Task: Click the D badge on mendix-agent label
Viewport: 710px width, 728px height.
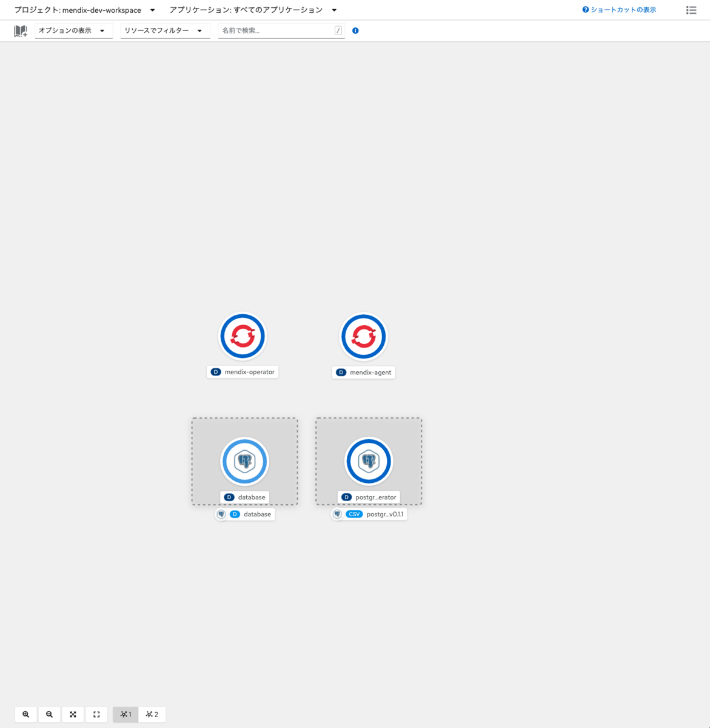Action: 341,372
